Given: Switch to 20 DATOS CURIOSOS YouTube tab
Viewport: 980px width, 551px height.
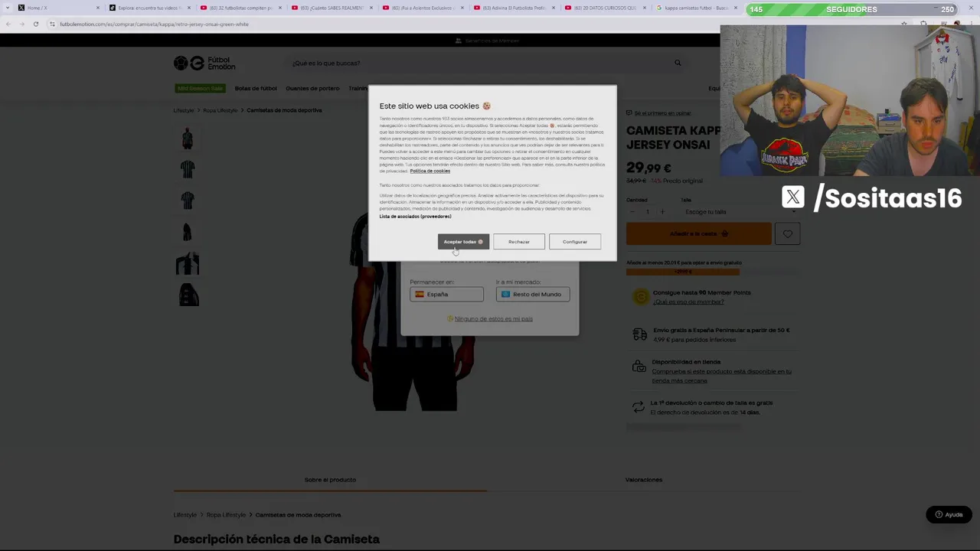Looking at the screenshot, I should click(605, 8).
